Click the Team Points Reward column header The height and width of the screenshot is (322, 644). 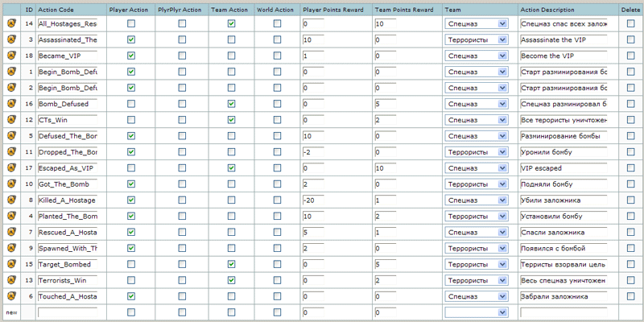coord(406,9)
